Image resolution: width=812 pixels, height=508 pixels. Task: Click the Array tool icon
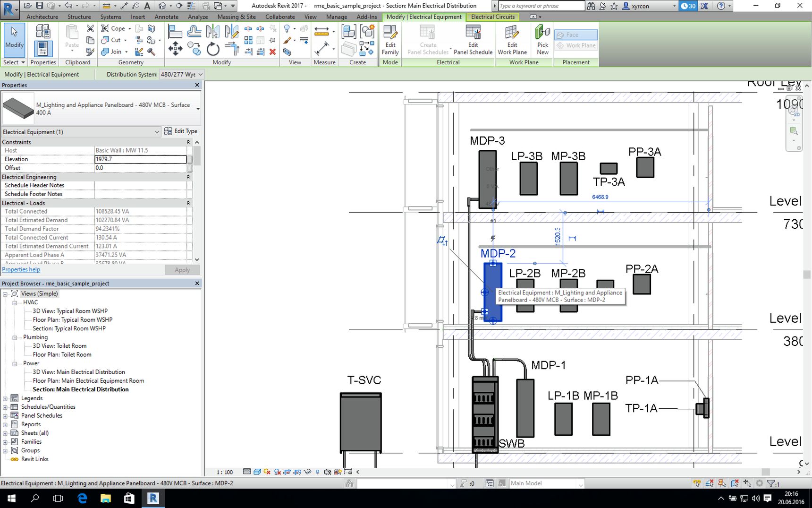248,41
